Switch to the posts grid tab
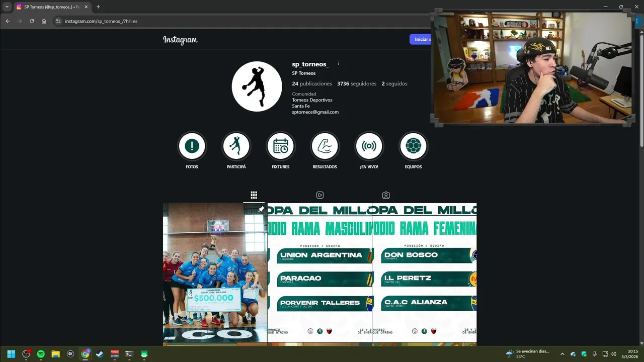The height and width of the screenshot is (362, 644). 254,195
